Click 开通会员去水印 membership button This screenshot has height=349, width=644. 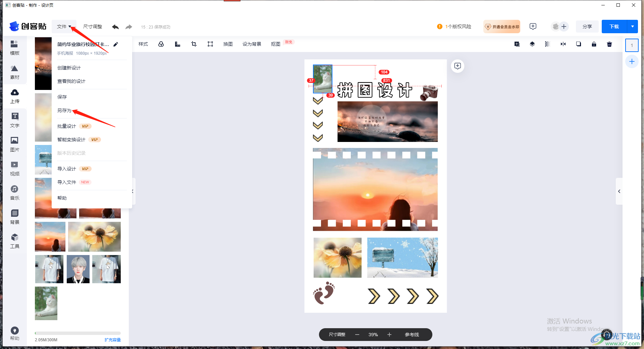502,27
